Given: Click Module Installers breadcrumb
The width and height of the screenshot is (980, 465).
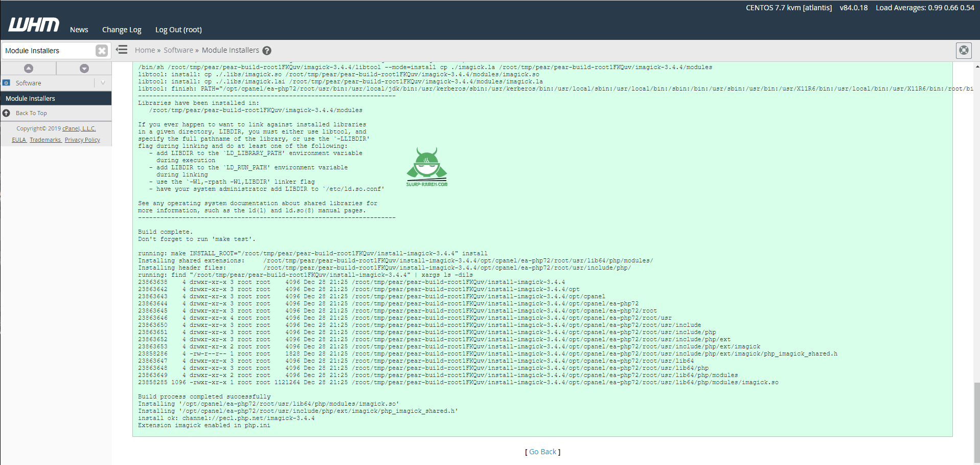Looking at the screenshot, I should click(x=231, y=50).
